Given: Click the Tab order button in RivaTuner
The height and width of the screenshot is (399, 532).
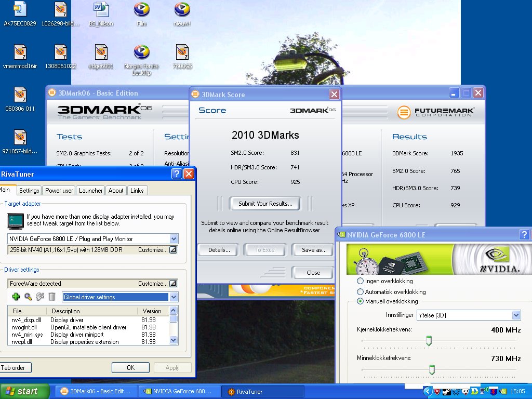Looking at the screenshot, I should coord(14,367).
